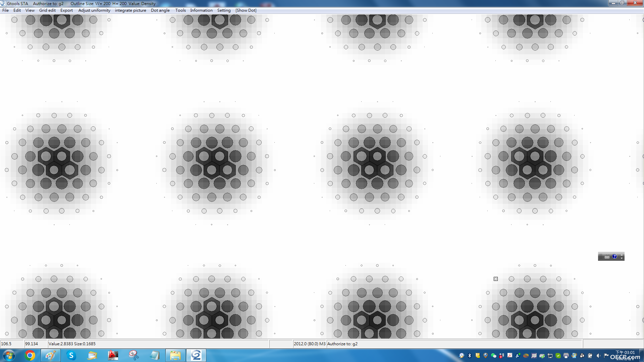Click the 106.5 coordinate status field

pyautogui.click(x=12, y=344)
